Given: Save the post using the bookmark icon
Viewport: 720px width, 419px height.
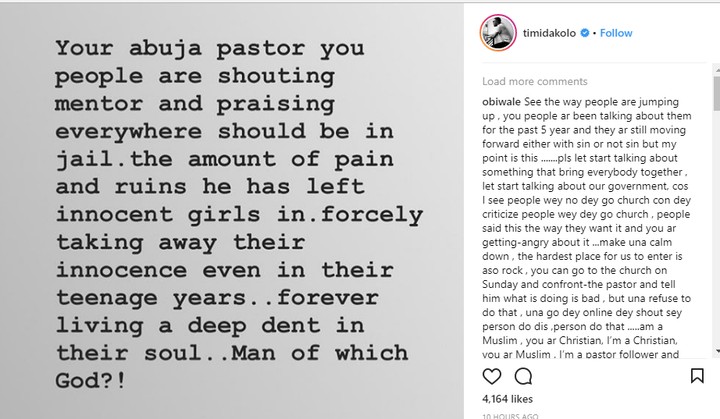Looking at the screenshot, I should coord(697,374).
